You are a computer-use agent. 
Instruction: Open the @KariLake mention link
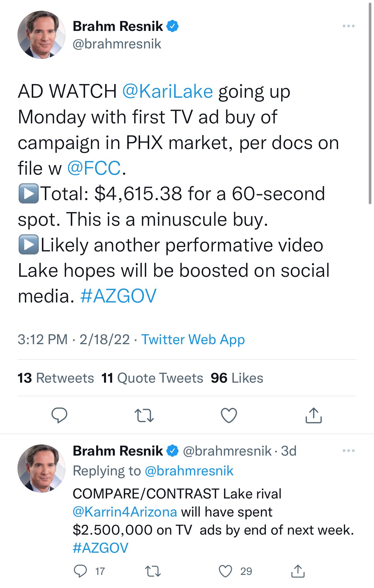[x=167, y=92]
